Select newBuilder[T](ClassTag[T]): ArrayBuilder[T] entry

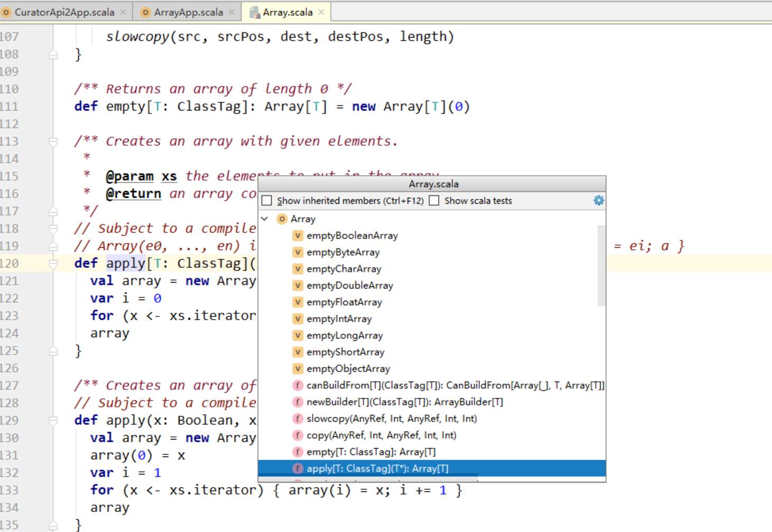point(405,402)
